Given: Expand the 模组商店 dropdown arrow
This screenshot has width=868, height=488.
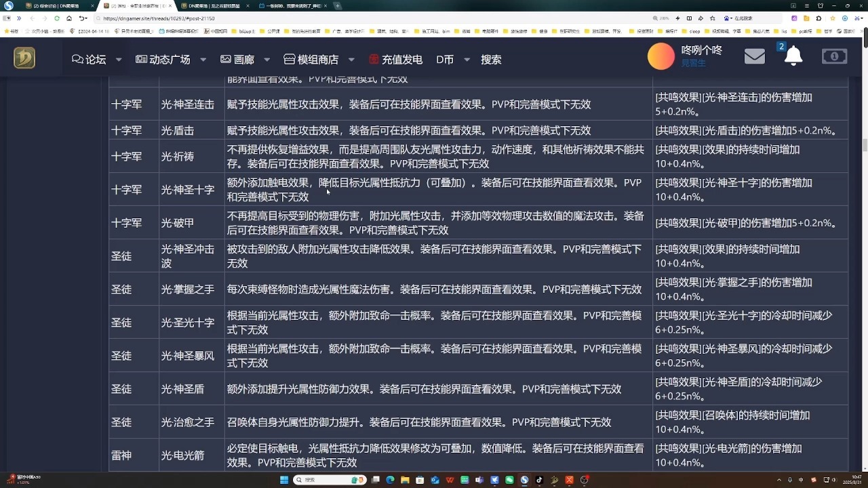Looking at the screenshot, I should click(x=351, y=60).
